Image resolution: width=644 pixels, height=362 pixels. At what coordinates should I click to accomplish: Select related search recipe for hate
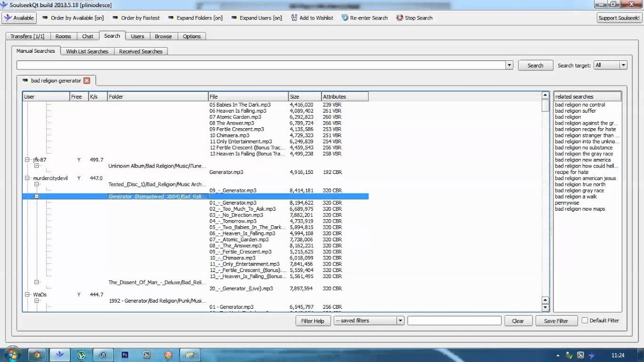click(x=572, y=172)
